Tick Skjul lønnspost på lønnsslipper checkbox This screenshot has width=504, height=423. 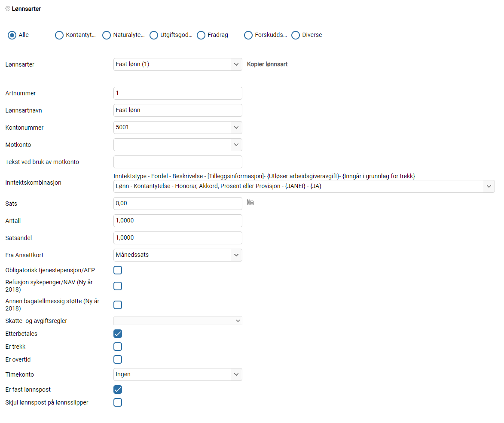tap(118, 402)
